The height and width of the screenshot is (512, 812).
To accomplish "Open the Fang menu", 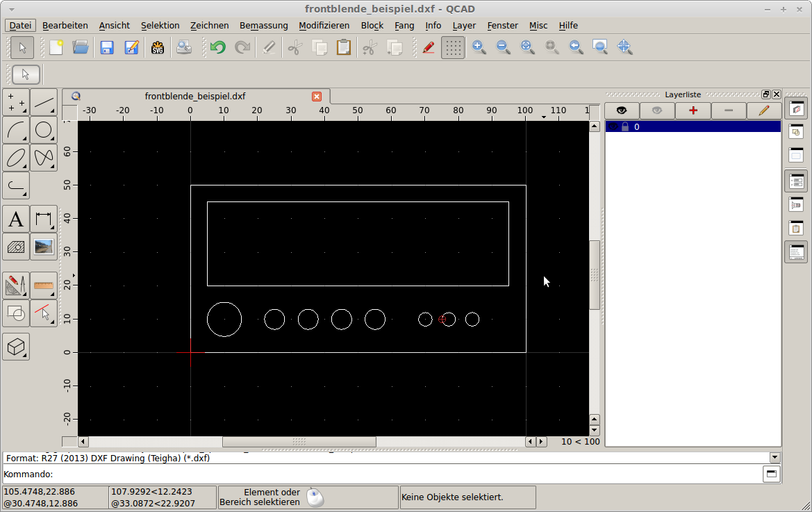I will [404, 26].
